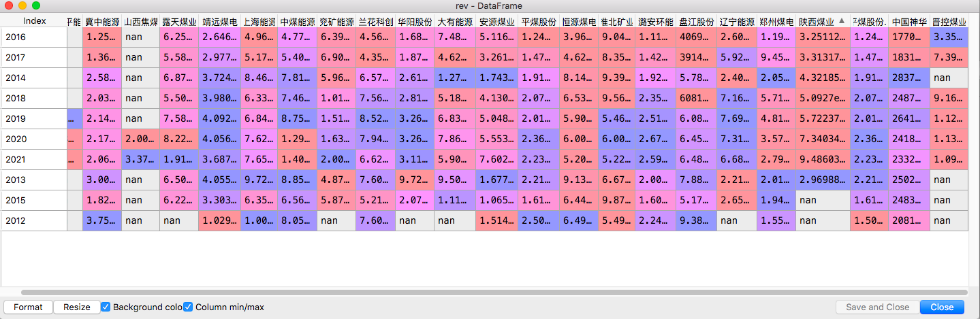Click the cell showing 2.96988…
The width and height of the screenshot is (980, 319).
823,180
